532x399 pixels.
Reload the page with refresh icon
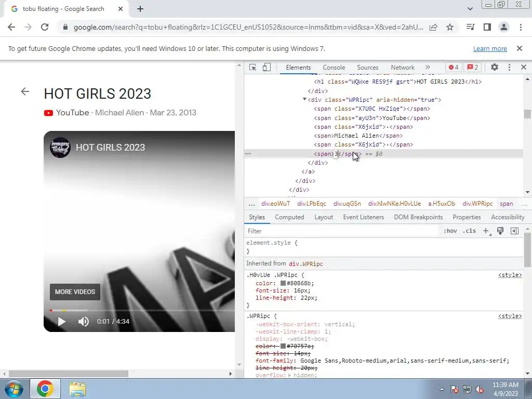(45, 27)
